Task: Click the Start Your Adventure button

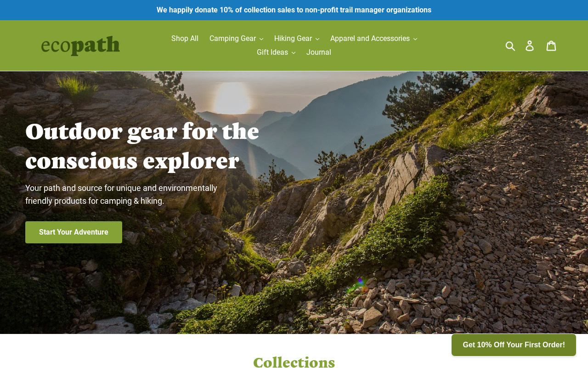Action: point(73,232)
